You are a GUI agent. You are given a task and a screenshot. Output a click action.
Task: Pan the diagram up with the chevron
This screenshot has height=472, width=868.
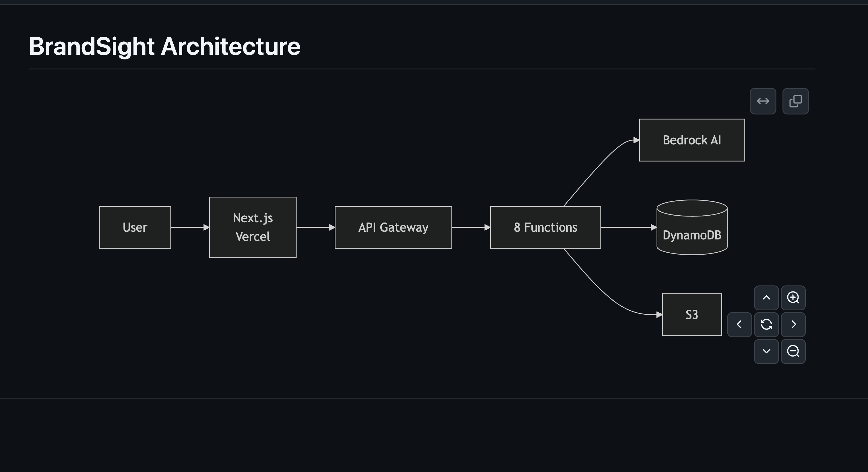pyautogui.click(x=766, y=298)
